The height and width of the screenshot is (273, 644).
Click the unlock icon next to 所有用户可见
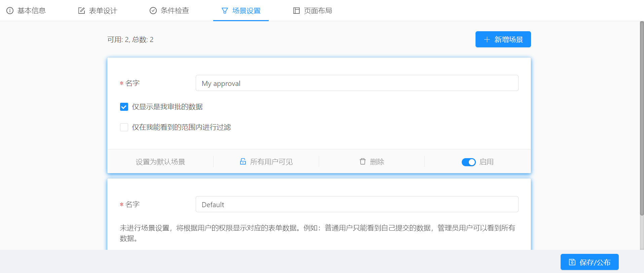pos(243,162)
